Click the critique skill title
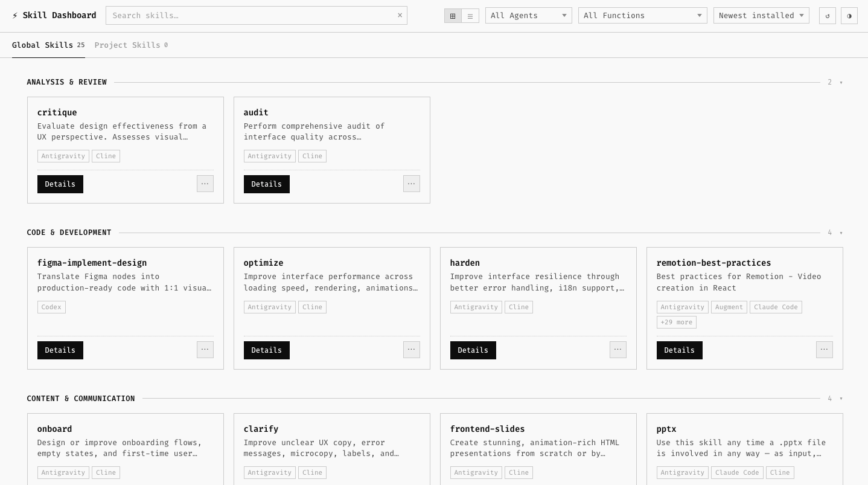Image resolution: width=868 pixels, height=485 pixels. [57, 113]
